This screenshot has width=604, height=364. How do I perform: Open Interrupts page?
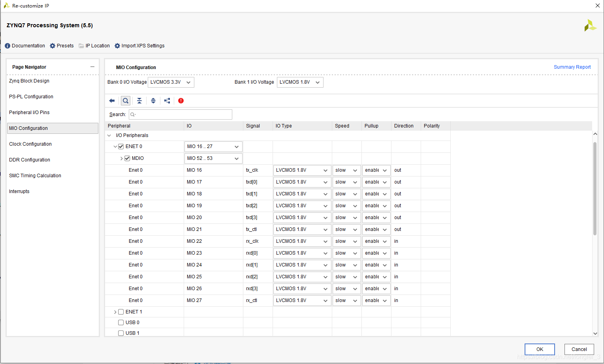[x=19, y=191]
